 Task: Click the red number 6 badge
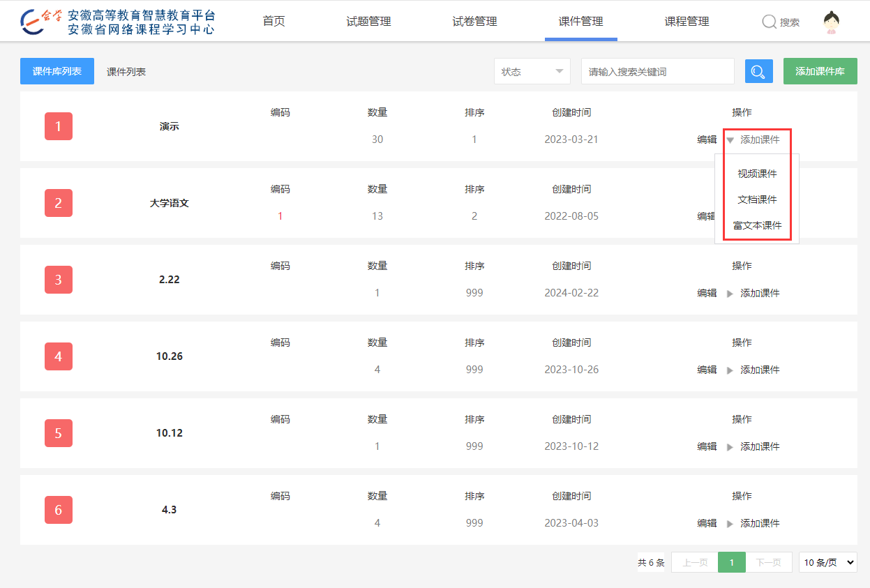click(x=58, y=510)
